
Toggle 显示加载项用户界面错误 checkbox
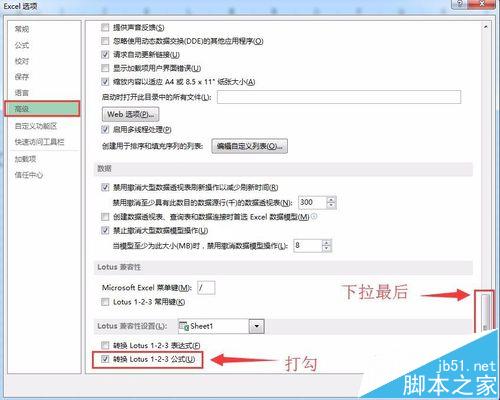(x=105, y=68)
